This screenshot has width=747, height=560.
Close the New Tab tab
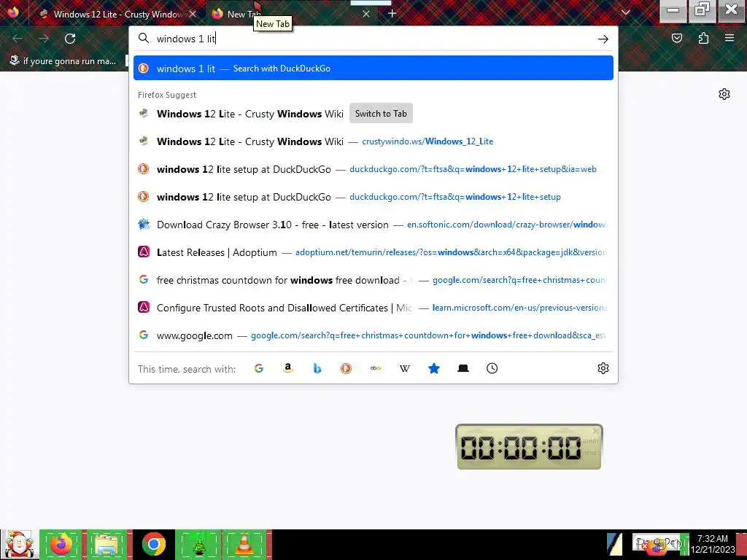[366, 15]
